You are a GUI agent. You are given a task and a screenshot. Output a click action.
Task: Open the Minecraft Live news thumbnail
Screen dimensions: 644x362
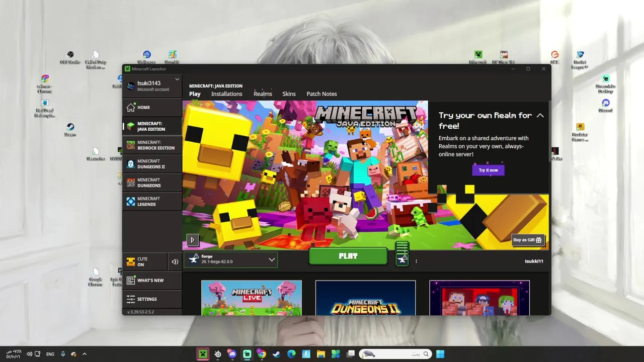(252, 298)
